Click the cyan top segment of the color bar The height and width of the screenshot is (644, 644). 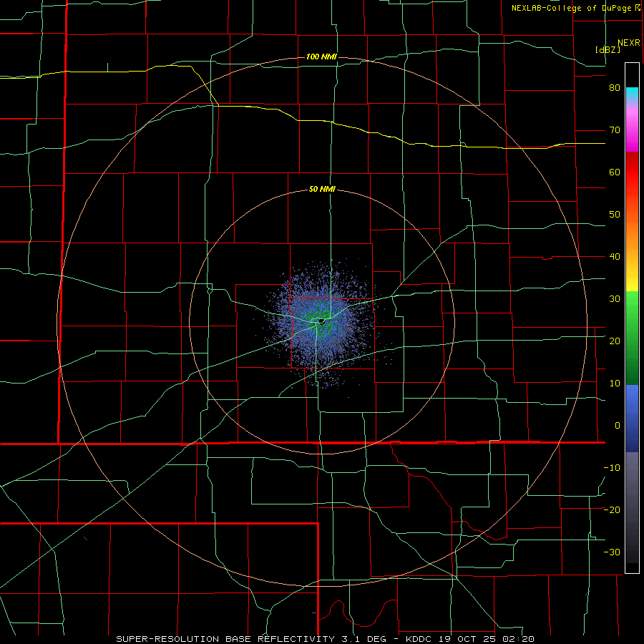(x=632, y=94)
